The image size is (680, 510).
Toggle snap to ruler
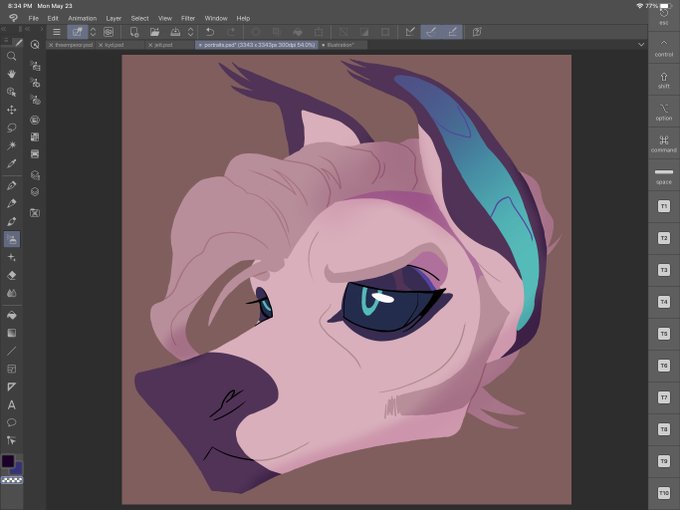click(x=410, y=32)
